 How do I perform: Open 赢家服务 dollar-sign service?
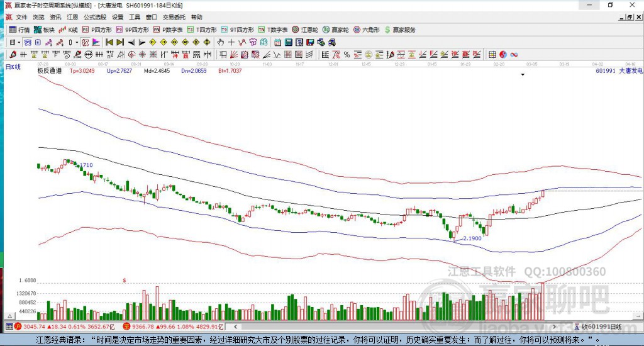pos(400,30)
